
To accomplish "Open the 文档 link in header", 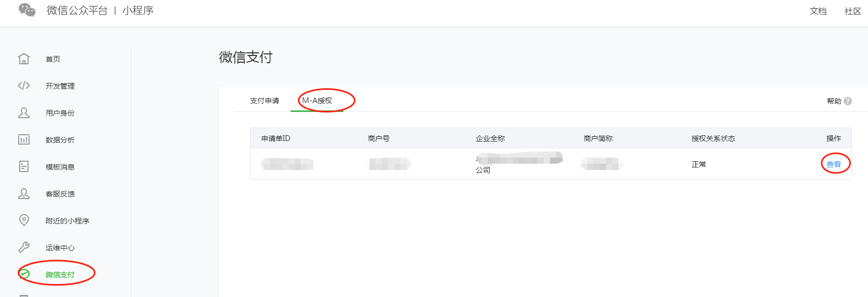I will (818, 11).
